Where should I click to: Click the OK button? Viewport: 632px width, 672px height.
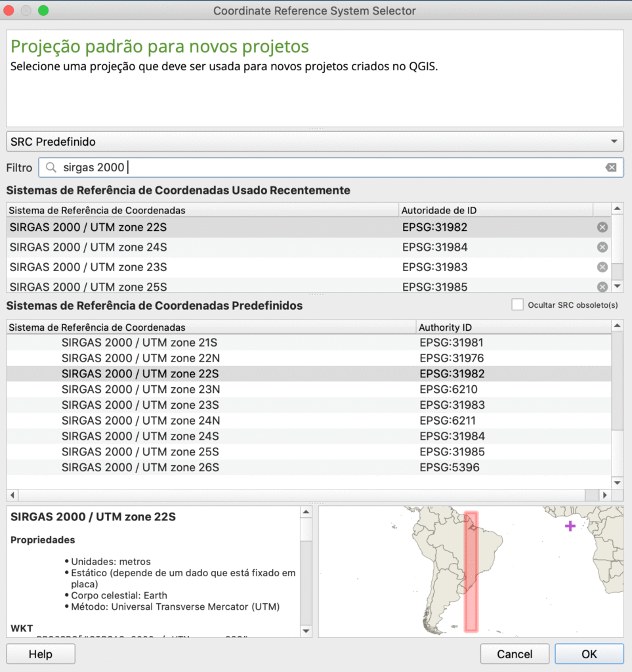(589, 654)
